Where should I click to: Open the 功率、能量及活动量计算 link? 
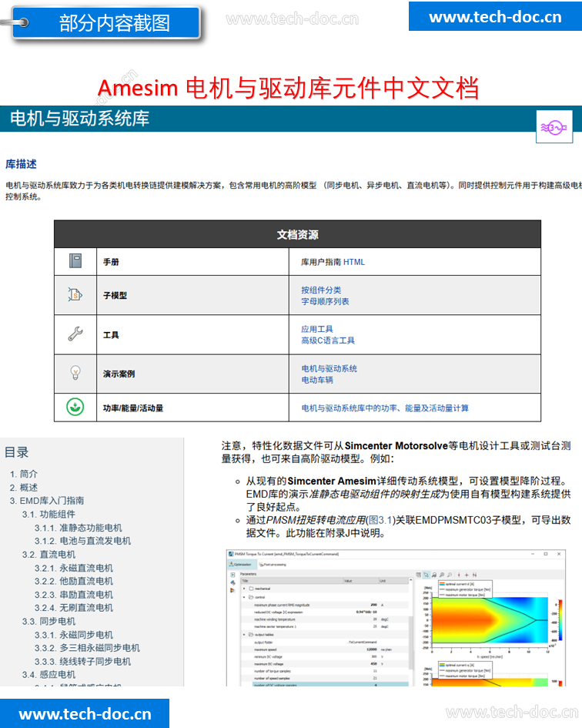(x=385, y=408)
